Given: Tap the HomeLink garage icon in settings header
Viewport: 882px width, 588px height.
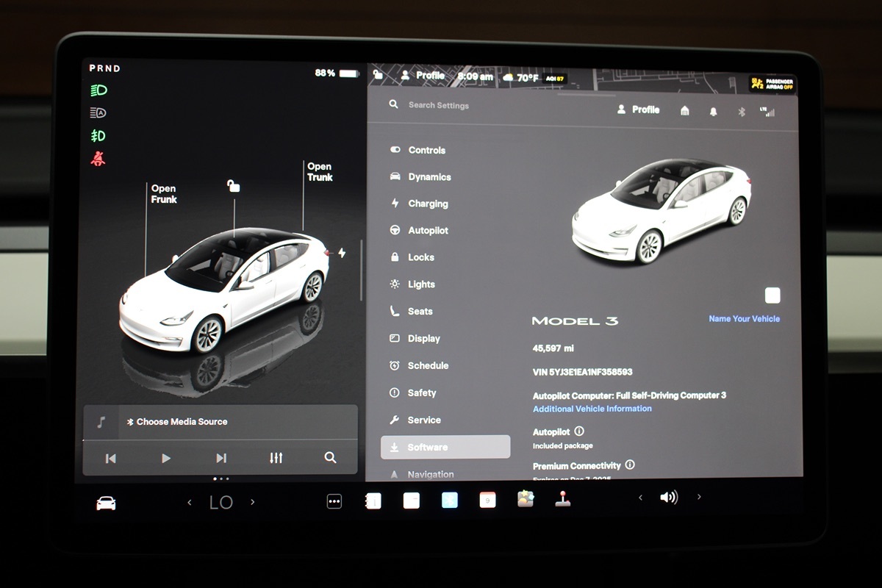Looking at the screenshot, I should [x=685, y=110].
